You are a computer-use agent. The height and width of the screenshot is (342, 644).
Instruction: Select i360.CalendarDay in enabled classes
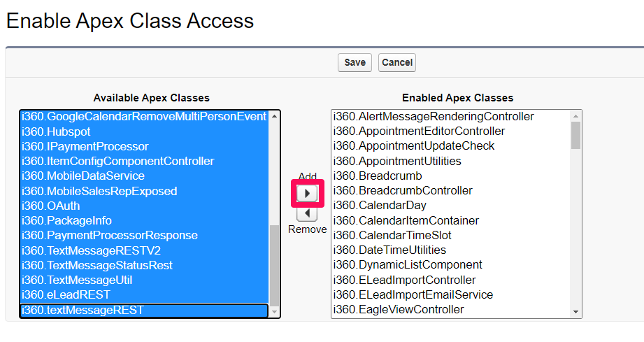coord(451,206)
